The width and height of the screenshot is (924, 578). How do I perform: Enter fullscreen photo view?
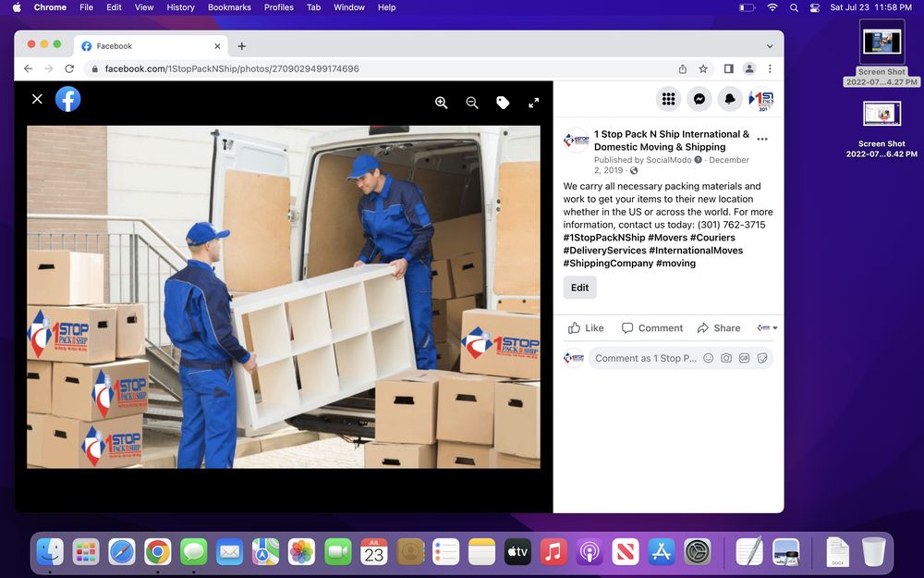point(533,103)
